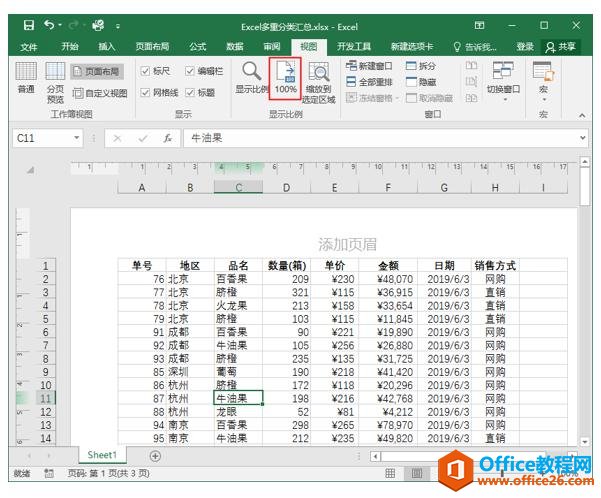Click the confirm checkmark formula icon

click(143, 138)
